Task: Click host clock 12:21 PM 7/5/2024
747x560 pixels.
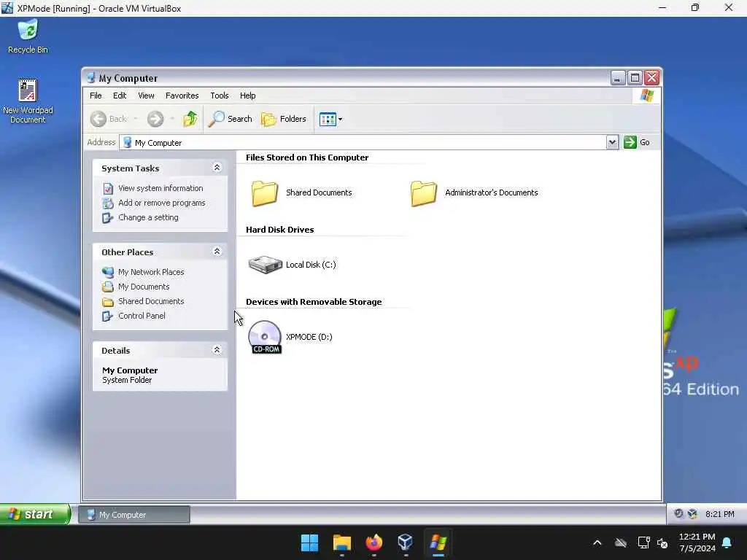Action: pyautogui.click(x=697, y=542)
